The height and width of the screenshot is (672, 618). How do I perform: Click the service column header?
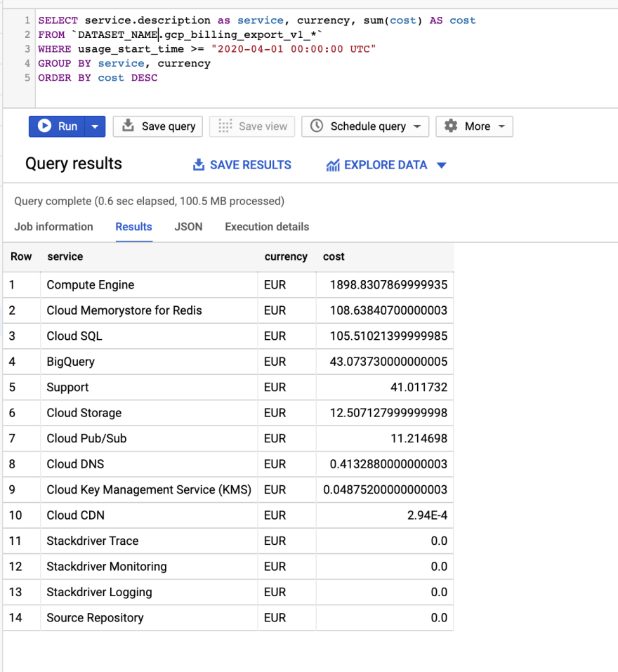pos(65,257)
